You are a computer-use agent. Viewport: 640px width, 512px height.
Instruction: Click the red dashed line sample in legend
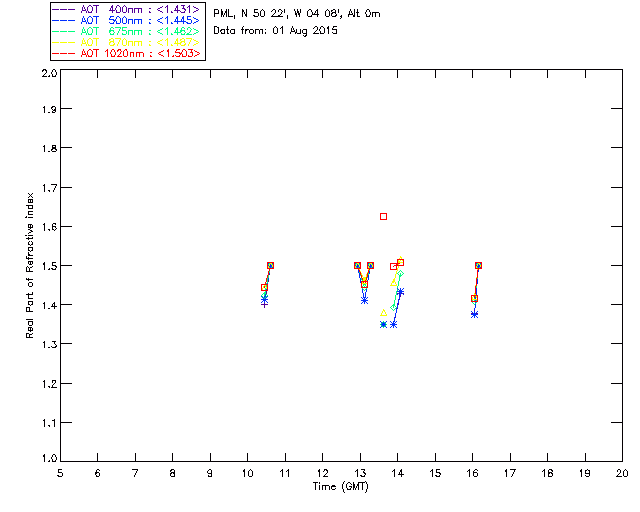[64, 54]
